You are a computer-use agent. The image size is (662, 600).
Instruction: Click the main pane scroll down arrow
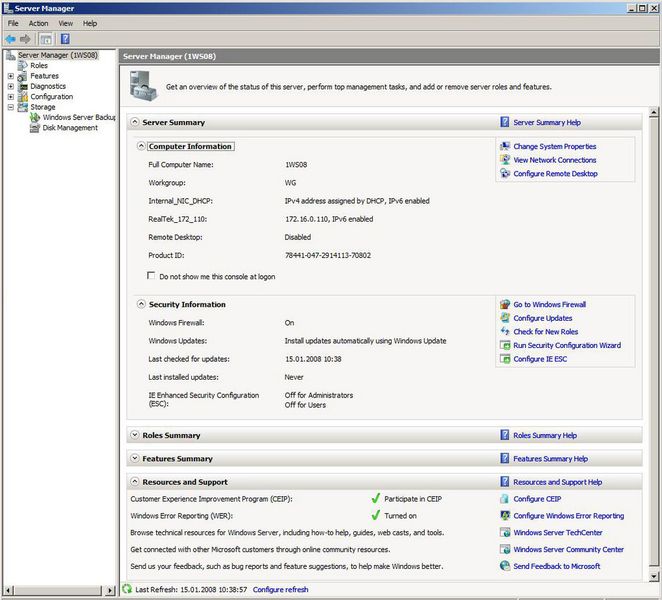[654, 576]
